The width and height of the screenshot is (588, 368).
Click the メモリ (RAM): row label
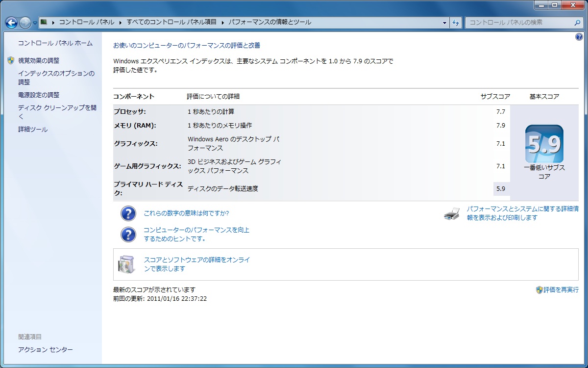[x=135, y=126]
